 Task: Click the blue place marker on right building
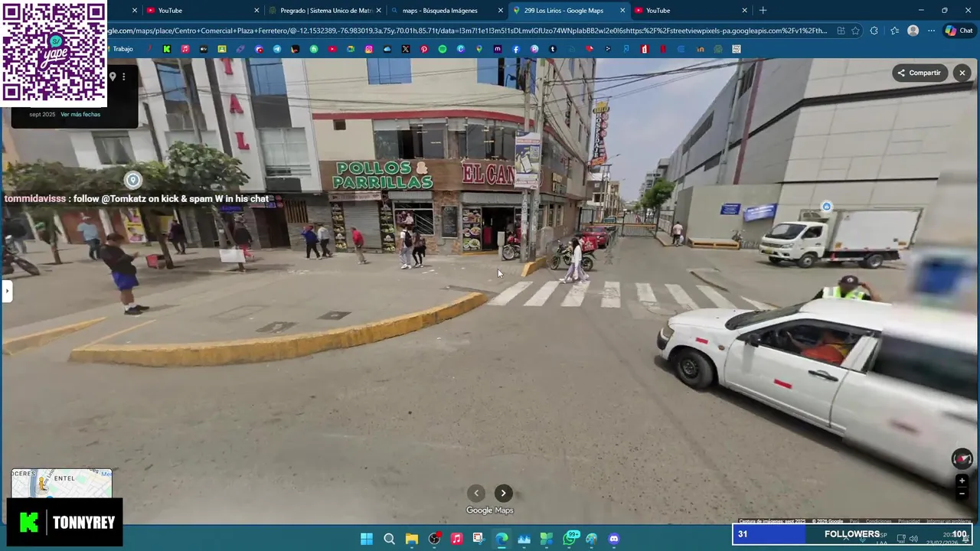pos(826,207)
